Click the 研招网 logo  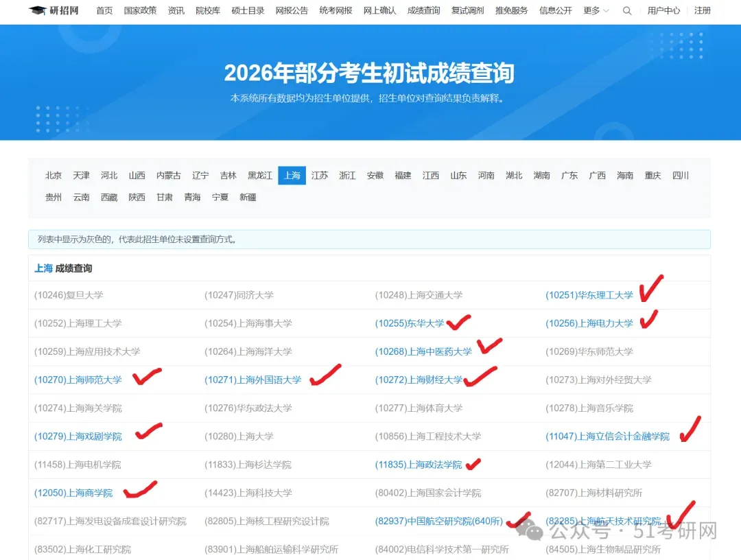pyautogui.click(x=54, y=10)
